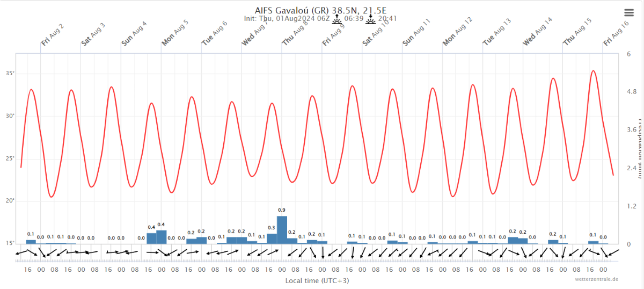Click the sunrise icon beside 06:39
Screen dimensions: 644x289
pos(336,19)
